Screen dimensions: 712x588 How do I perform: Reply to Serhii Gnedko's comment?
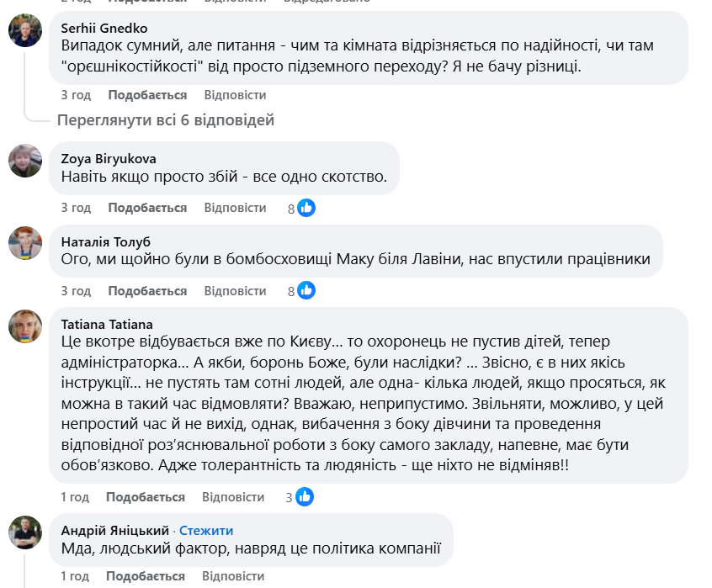coord(235,95)
